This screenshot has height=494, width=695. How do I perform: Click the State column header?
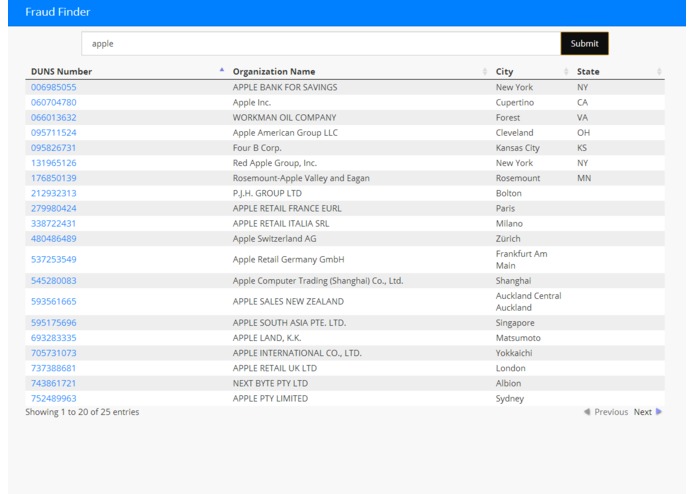(x=588, y=71)
